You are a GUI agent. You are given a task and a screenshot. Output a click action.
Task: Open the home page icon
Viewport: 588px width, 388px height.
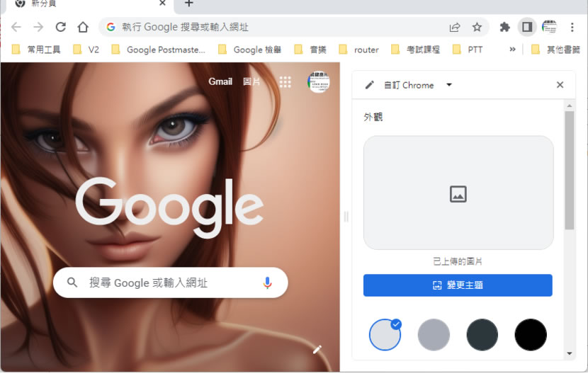pyautogui.click(x=83, y=27)
